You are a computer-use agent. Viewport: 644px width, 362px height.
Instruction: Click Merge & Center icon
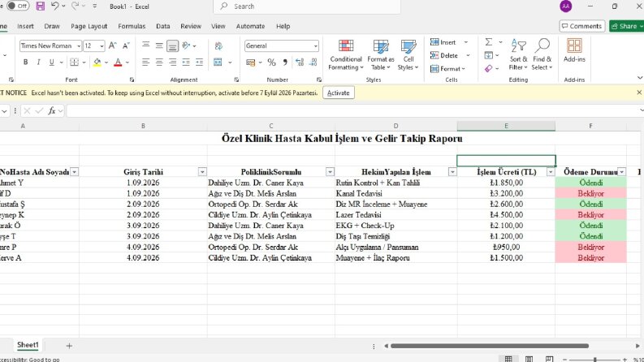[x=218, y=62]
